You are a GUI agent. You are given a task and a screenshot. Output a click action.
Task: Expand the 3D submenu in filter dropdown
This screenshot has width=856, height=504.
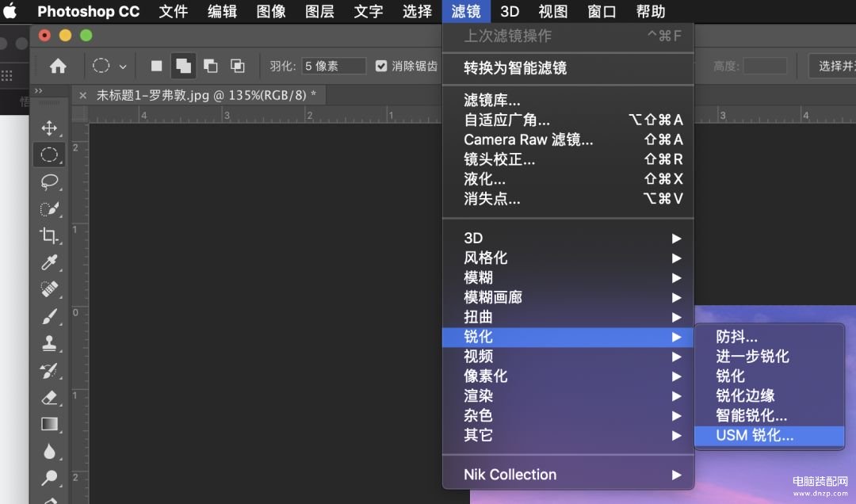click(x=567, y=238)
